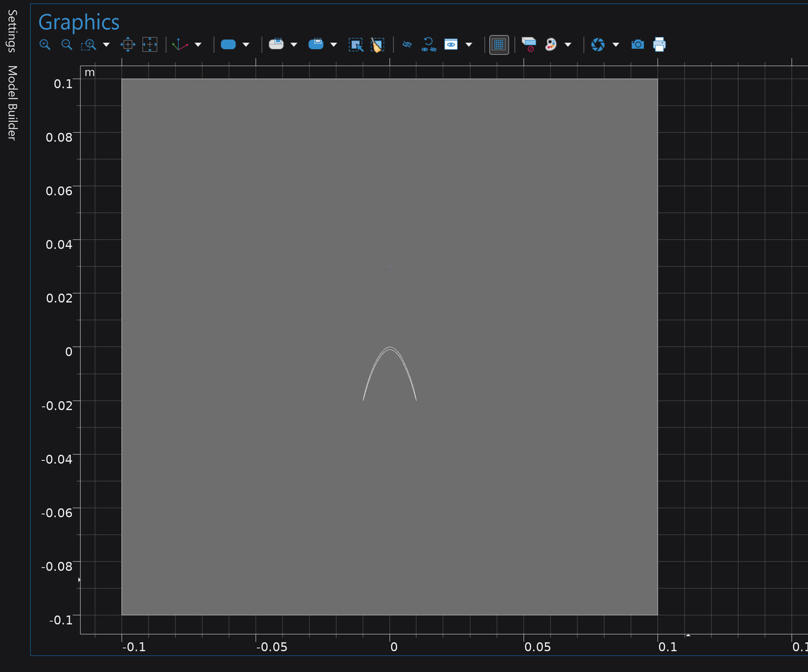Click the Select Box tool icon
808x672 pixels.
tap(356, 44)
